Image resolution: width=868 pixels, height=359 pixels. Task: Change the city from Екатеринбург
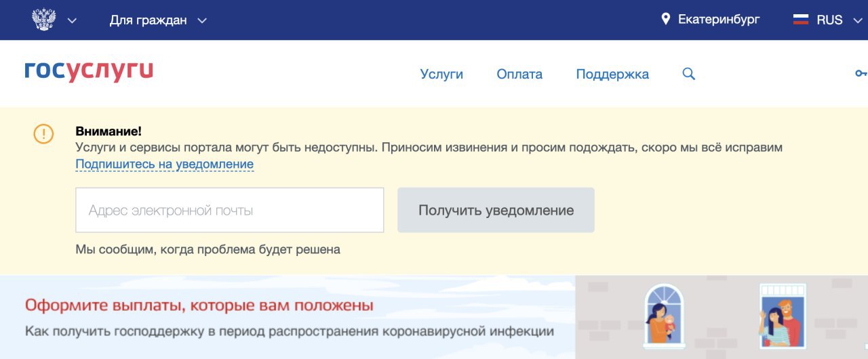(x=719, y=20)
